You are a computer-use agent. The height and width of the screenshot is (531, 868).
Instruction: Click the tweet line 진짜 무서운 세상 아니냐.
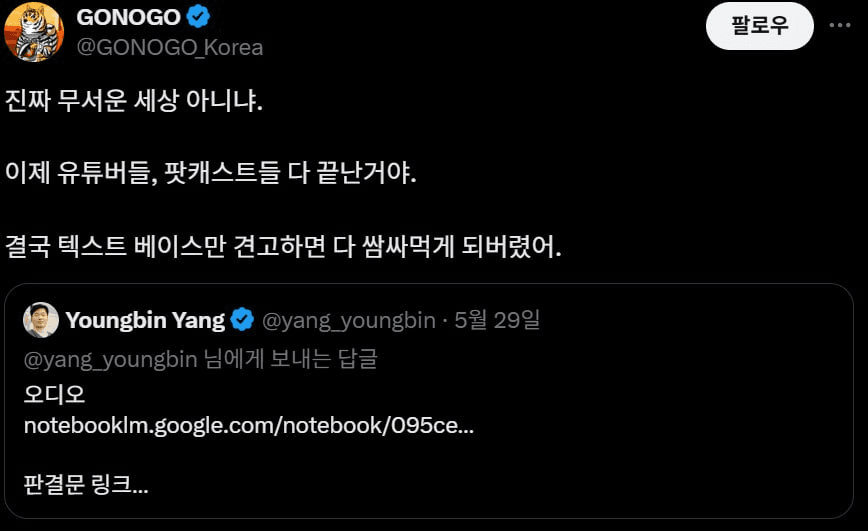point(134,101)
